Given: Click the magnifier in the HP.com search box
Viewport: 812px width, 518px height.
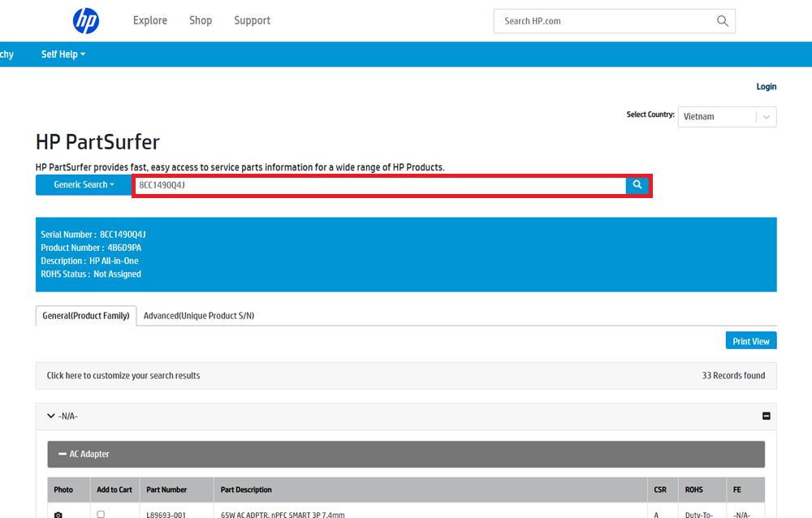Looking at the screenshot, I should pyautogui.click(x=722, y=21).
